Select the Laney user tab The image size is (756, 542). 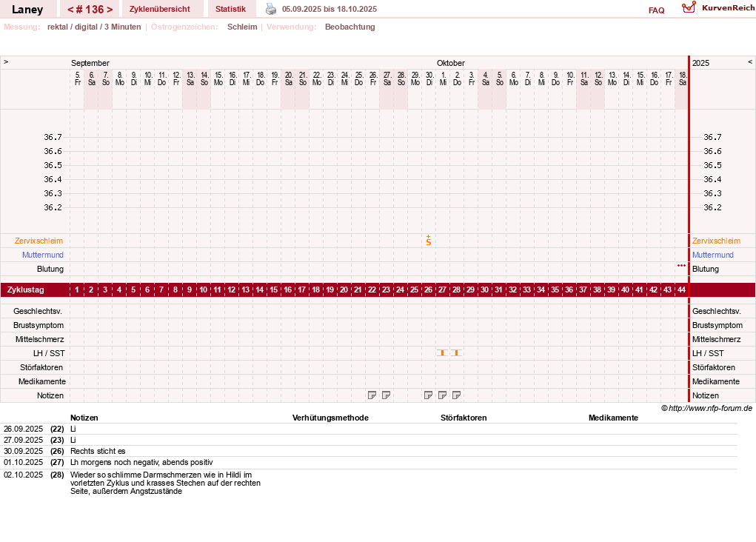click(x=27, y=9)
